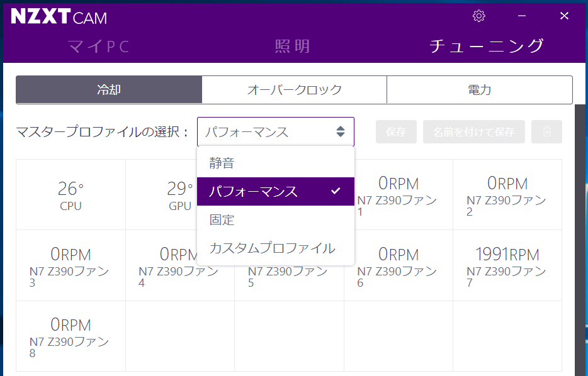
Task: Open settings via the gear icon
Action: (x=479, y=16)
